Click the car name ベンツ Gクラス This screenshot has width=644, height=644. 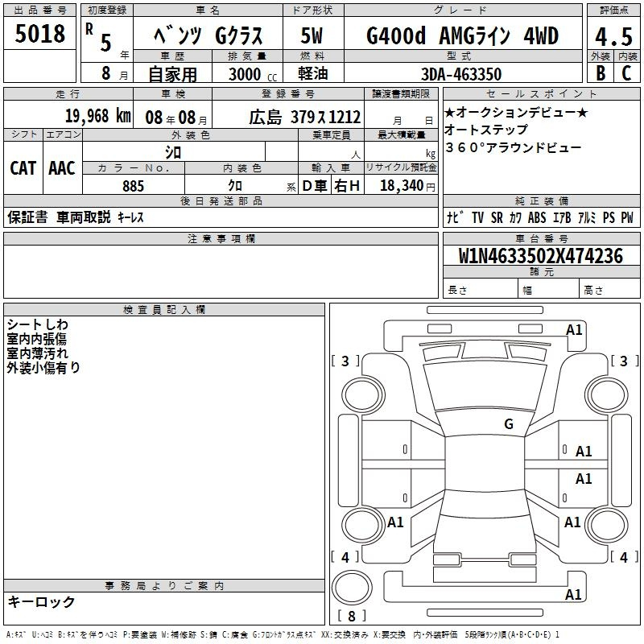[x=208, y=35]
